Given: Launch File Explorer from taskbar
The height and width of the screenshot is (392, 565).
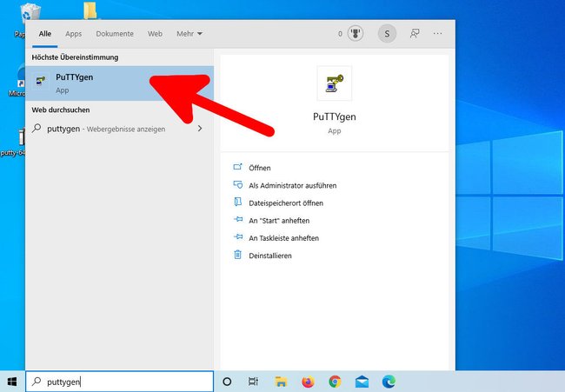Looking at the screenshot, I should 281,382.
